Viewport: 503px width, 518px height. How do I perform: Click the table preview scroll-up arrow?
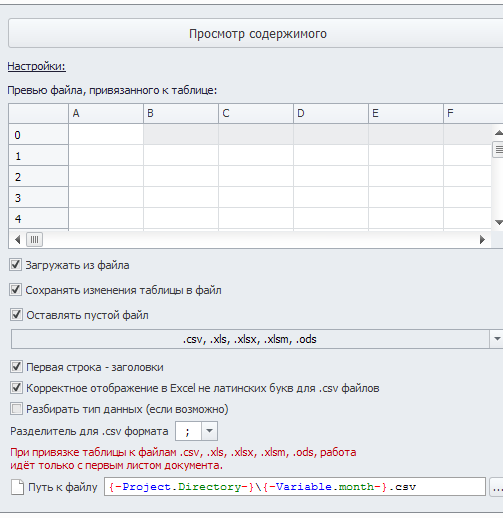coord(498,133)
